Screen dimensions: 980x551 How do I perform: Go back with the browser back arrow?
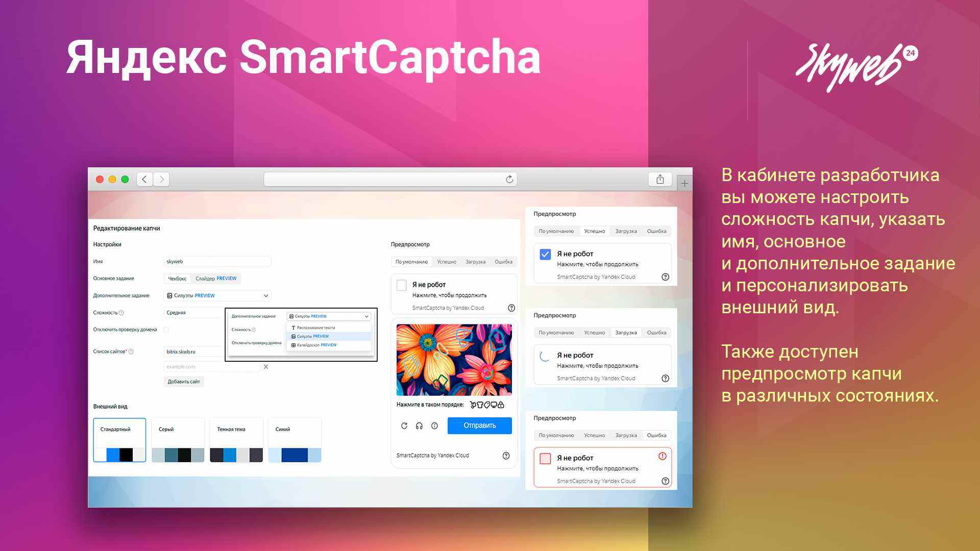(x=144, y=179)
